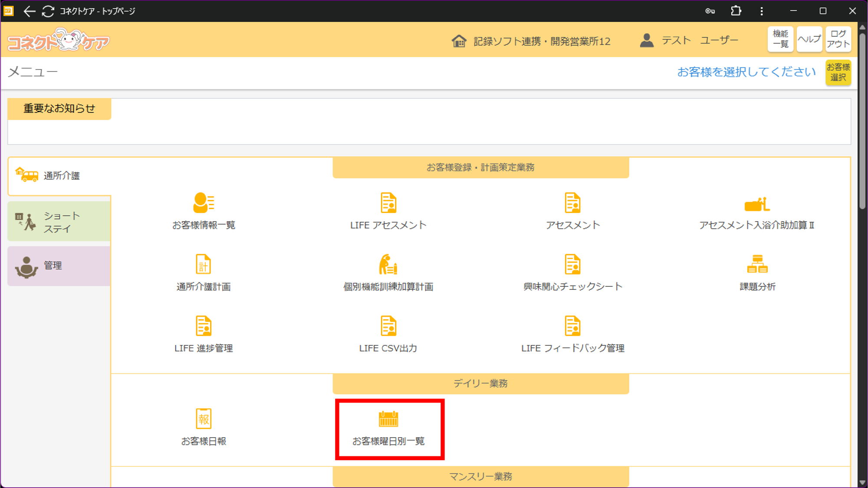Switch to the 管理 tab

59,266
